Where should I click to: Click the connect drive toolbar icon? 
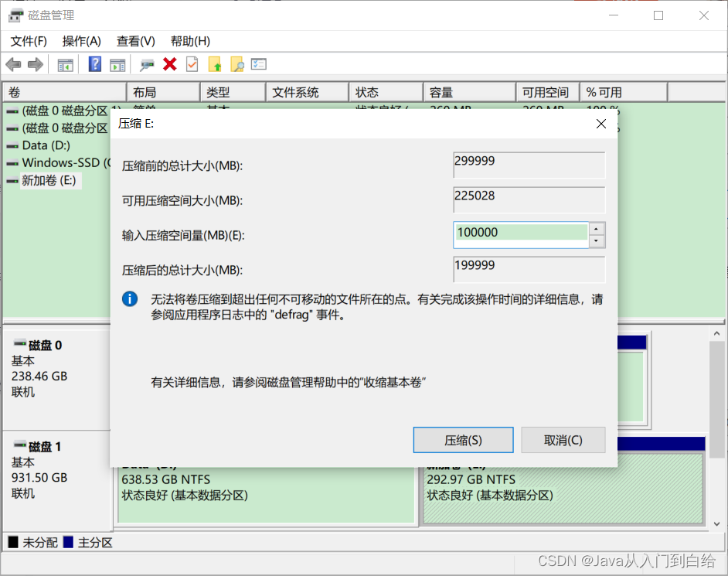coord(147,65)
